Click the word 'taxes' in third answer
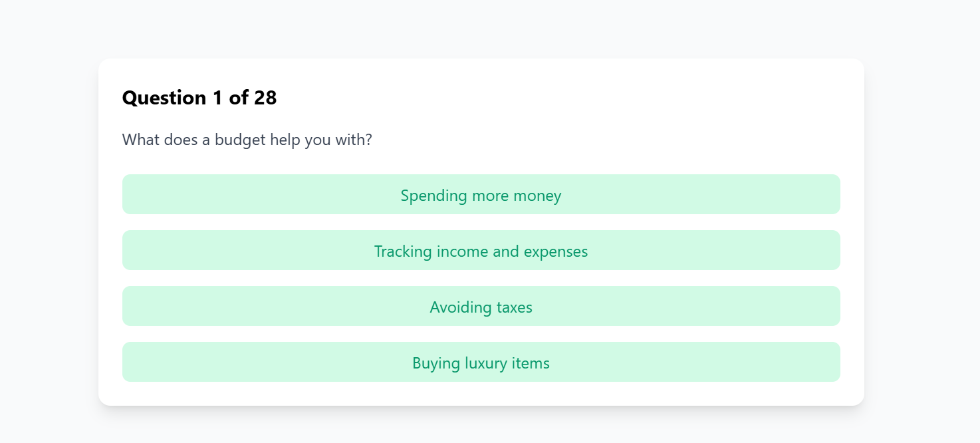The width and height of the screenshot is (980, 443). coord(515,307)
